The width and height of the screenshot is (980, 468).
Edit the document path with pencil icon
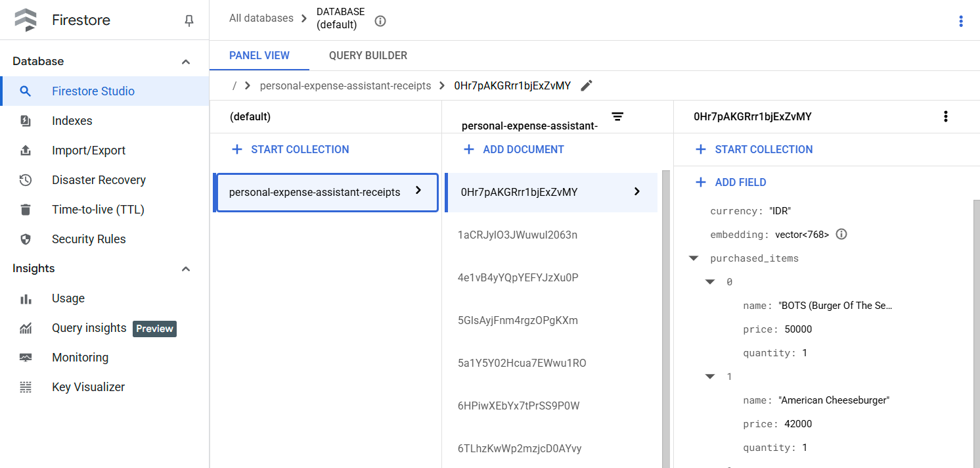point(587,85)
